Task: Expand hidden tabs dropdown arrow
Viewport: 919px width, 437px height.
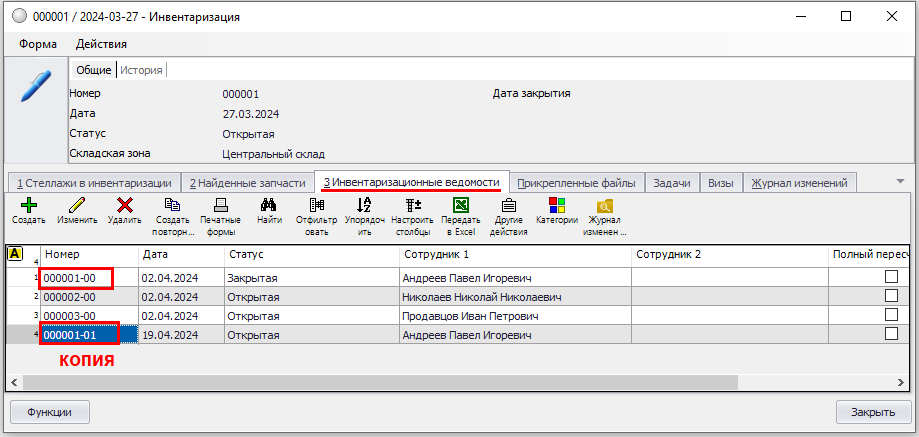Action: (x=900, y=181)
